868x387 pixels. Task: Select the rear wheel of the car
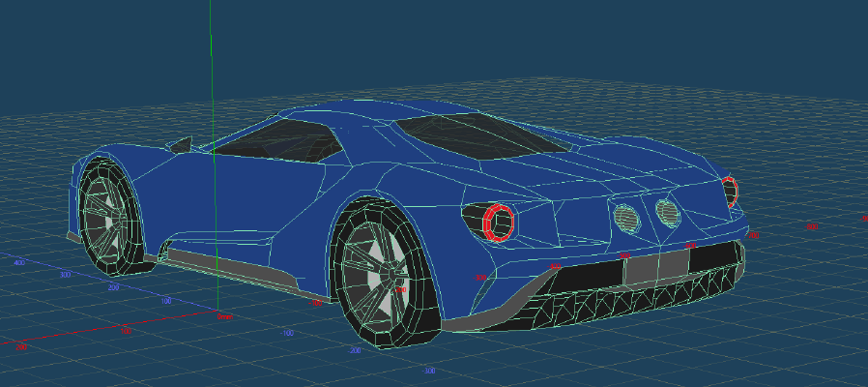[x=387, y=271]
